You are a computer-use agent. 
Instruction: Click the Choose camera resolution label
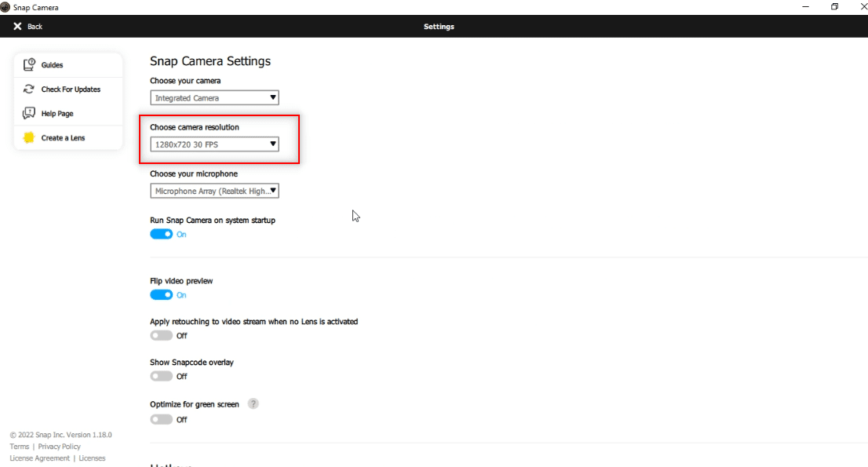[x=195, y=127]
